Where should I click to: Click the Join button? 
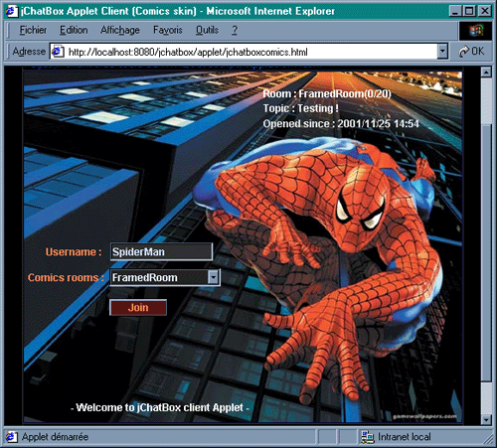[138, 308]
